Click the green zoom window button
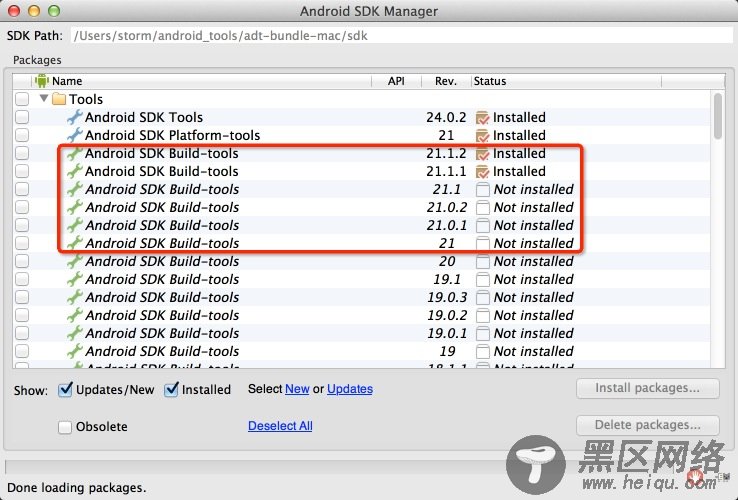Image resolution: width=738 pixels, height=500 pixels. [x=54, y=11]
